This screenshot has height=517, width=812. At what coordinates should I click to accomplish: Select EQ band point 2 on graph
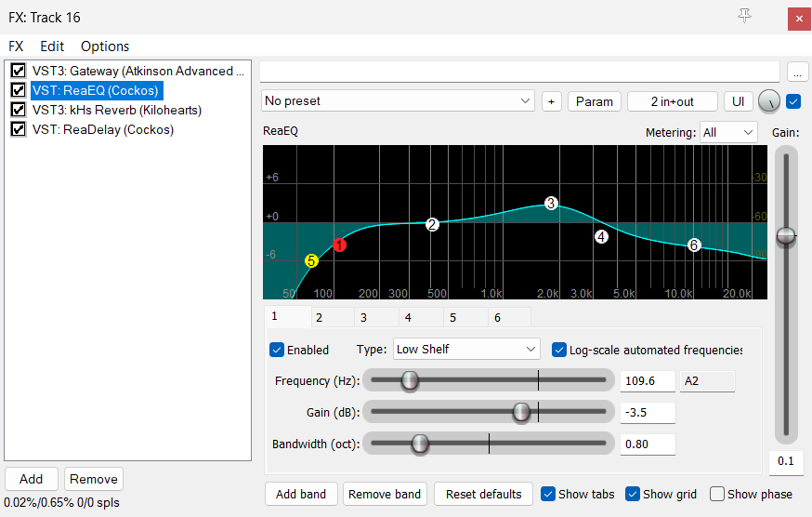point(432,224)
